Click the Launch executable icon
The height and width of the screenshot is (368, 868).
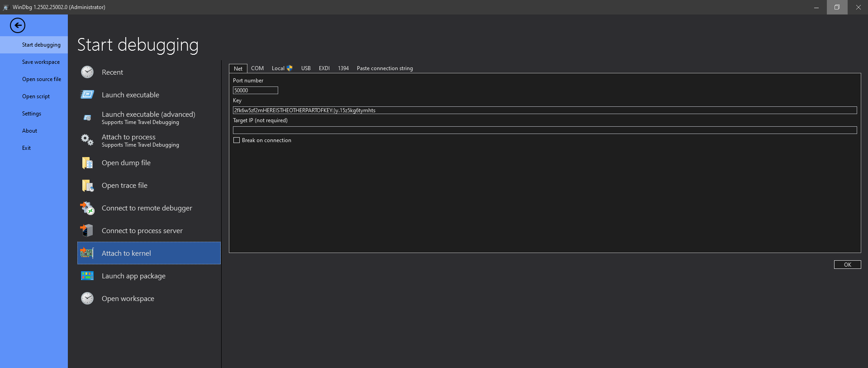[x=87, y=95]
